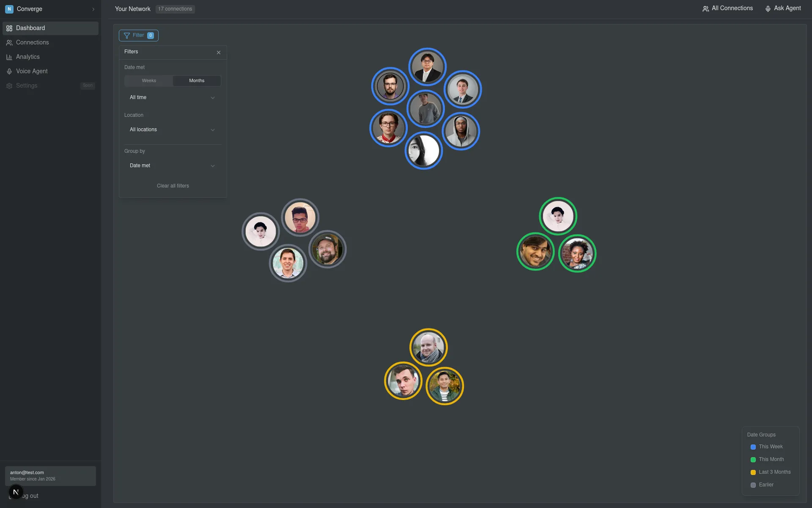Select the Dashboard grid icon in sidebar

tap(9, 28)
